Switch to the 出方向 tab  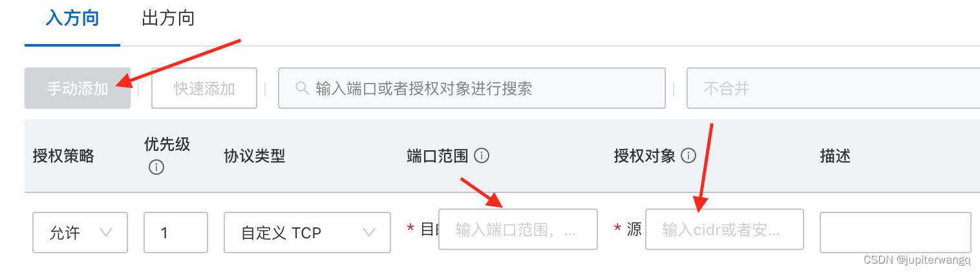(x=168, y=18)
